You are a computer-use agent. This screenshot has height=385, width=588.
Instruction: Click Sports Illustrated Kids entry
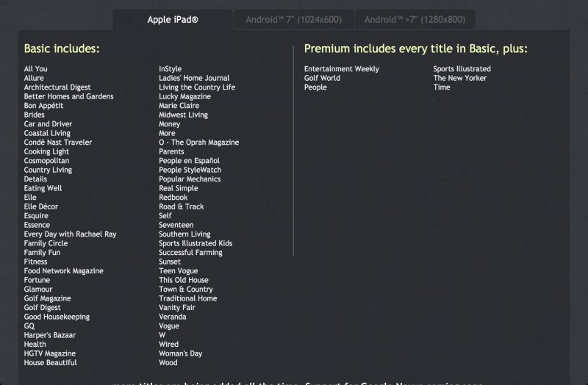(x=196, y=243)
